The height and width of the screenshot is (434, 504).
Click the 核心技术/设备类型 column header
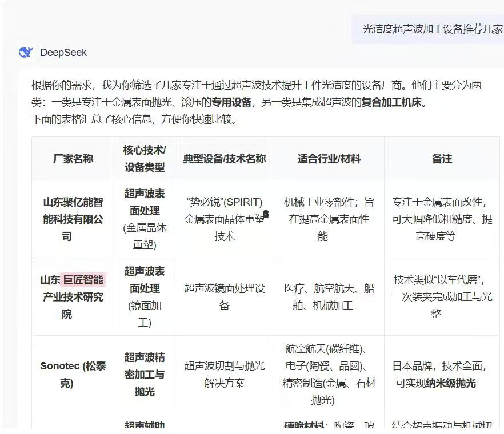point(145,159)
